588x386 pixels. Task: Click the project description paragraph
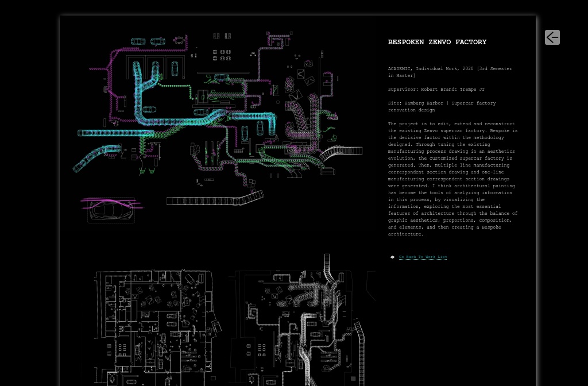[452, 179]
